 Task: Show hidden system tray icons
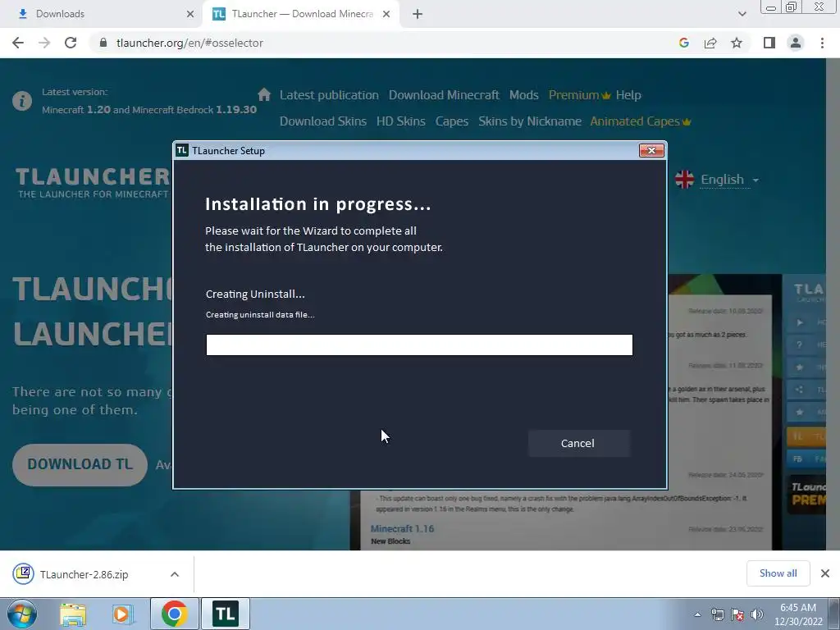697,614
